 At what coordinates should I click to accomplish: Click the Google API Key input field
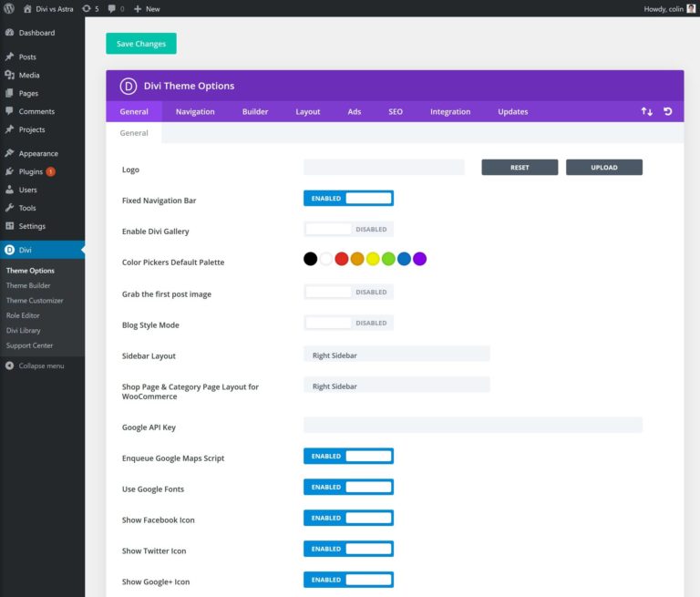[x=473, y=425]
